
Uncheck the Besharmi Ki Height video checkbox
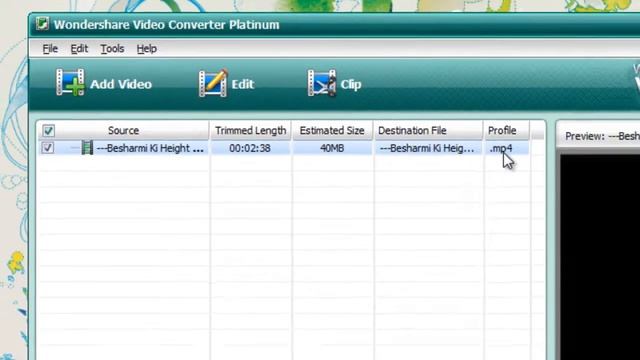(48, 147)
